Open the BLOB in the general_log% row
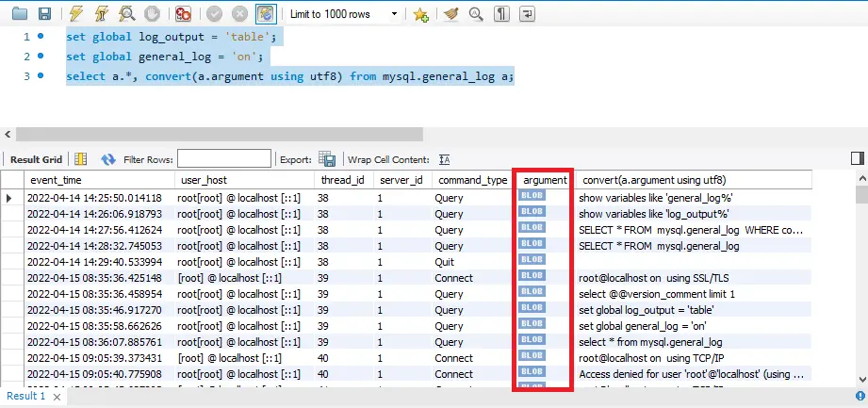 pos(532,195)
